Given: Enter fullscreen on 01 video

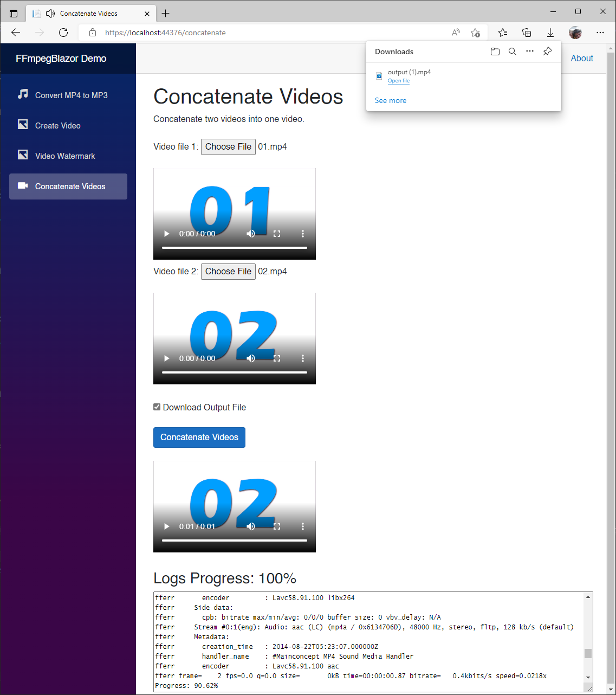Looking at the screenshot, I should point(277,234).
